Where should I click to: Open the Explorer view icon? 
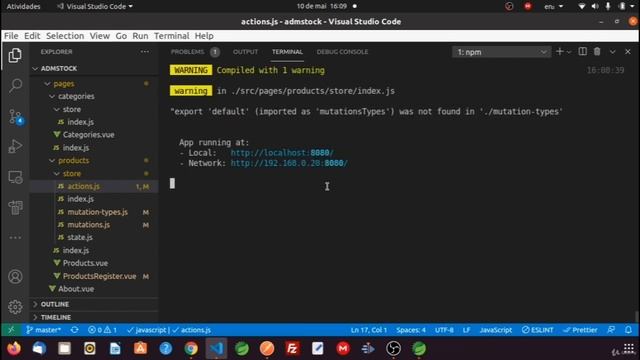coord(15,56)
